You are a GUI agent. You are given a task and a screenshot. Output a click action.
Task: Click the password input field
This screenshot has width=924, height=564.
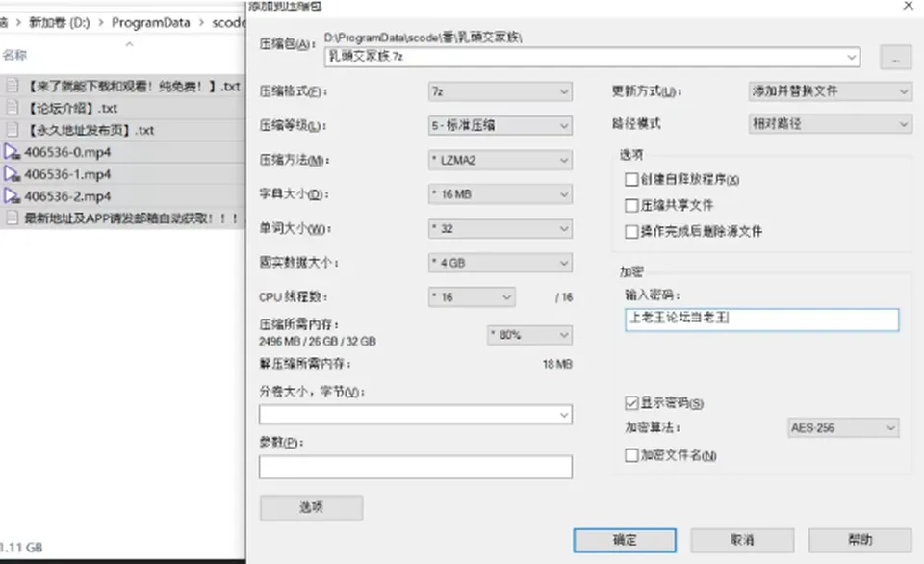click(762, 320)
